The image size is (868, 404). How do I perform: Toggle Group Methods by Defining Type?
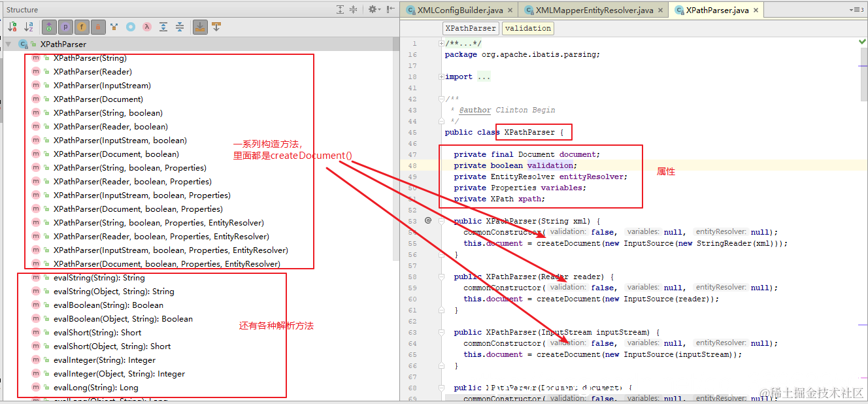click(x=49, y=27)
